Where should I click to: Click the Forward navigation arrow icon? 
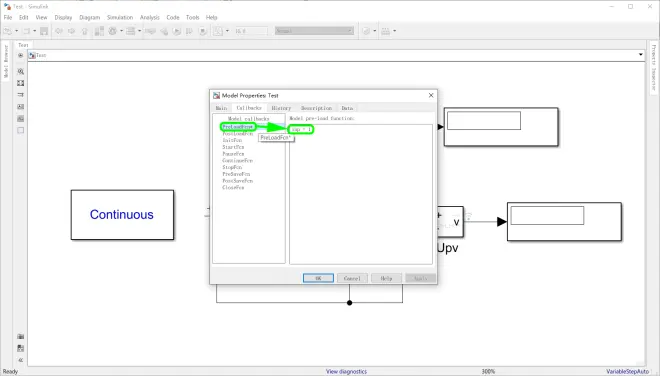click(x=72, y=31)
